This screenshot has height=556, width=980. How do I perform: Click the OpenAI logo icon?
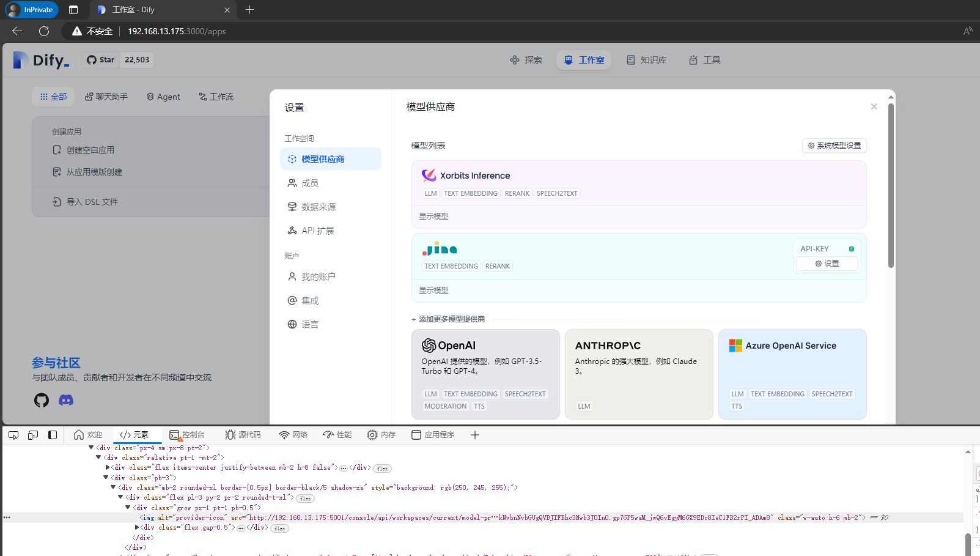(x=429, y=346)
